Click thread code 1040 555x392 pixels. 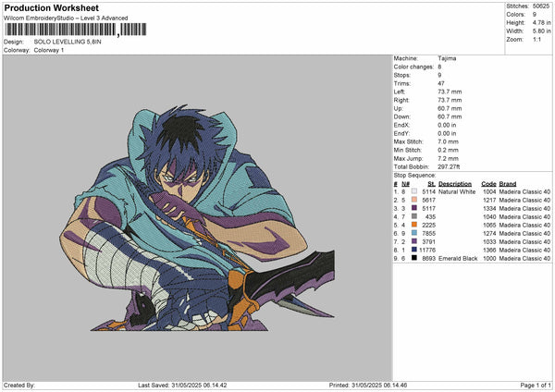pos(489,216)
